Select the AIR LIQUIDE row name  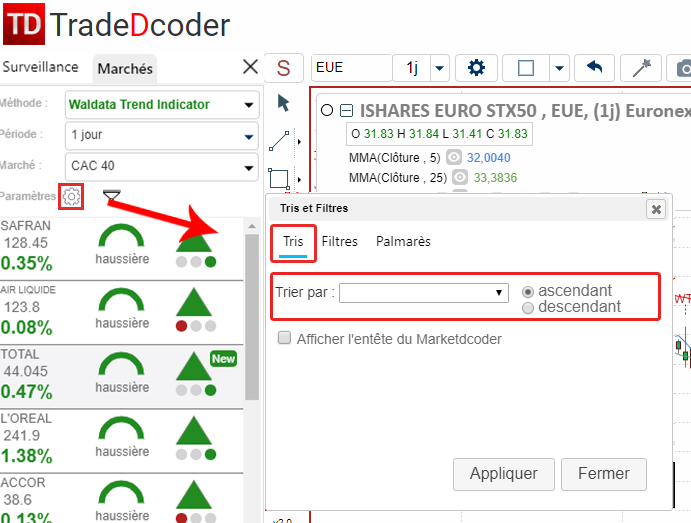[x=28, y=290]
